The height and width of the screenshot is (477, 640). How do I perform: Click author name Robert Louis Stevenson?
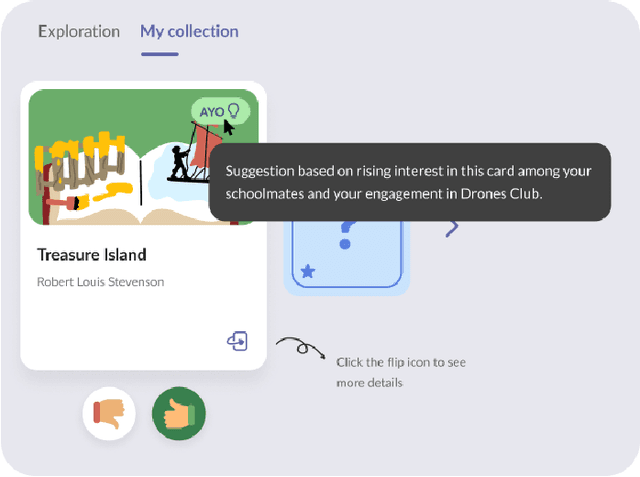click(x=100, y=282)
